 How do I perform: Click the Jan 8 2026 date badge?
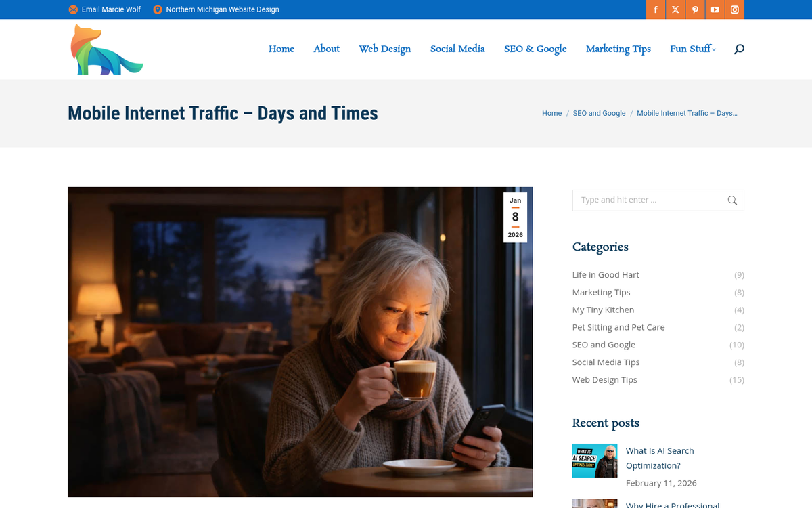pos(515,217)
